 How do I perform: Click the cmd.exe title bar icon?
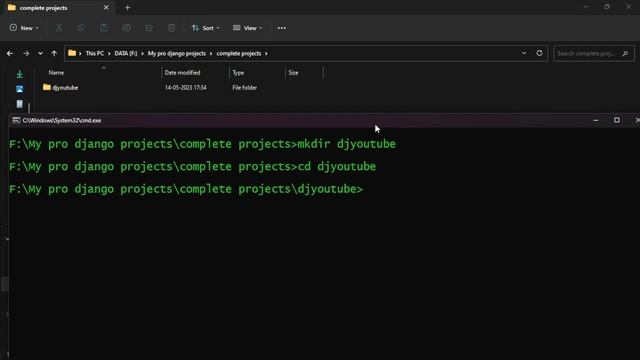(x=16, y=120)
